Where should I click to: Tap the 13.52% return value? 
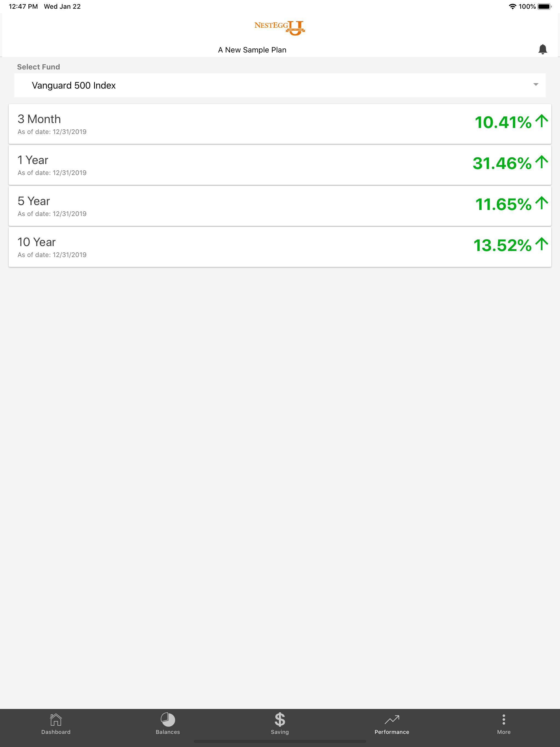[503, 246]
